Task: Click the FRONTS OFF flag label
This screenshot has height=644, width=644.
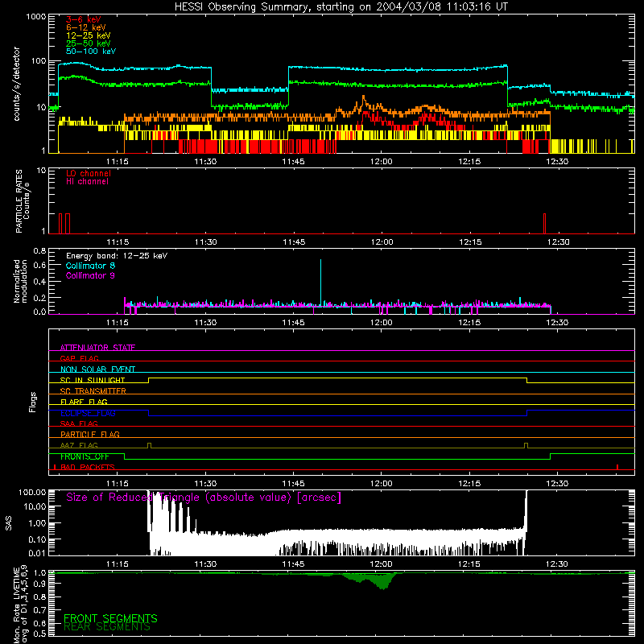Action: click(85, 456)
